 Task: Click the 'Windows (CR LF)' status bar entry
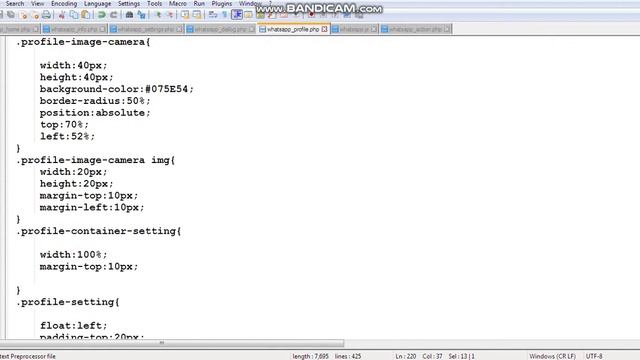tap(552, 356)
